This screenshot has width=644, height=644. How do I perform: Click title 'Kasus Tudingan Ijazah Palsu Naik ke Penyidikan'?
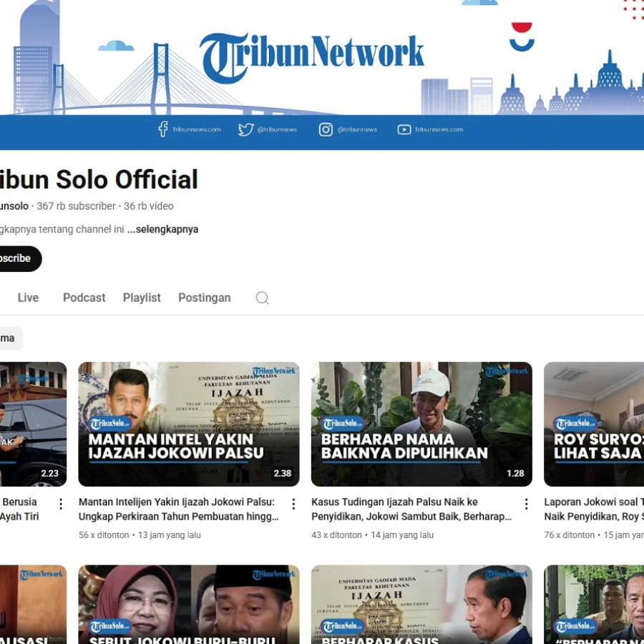(411, 509)
